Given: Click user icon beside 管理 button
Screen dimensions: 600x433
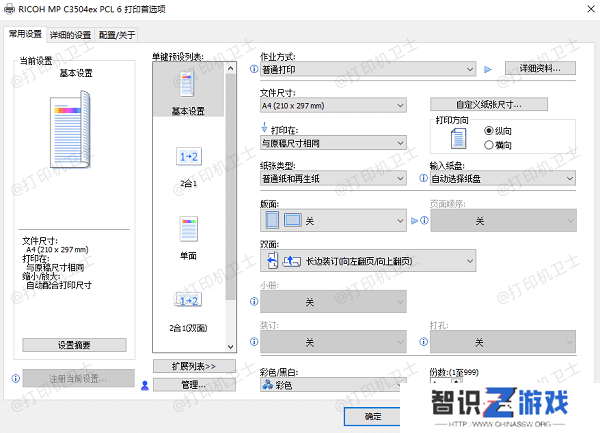Looking at the screenshot, I should (145, 385).
